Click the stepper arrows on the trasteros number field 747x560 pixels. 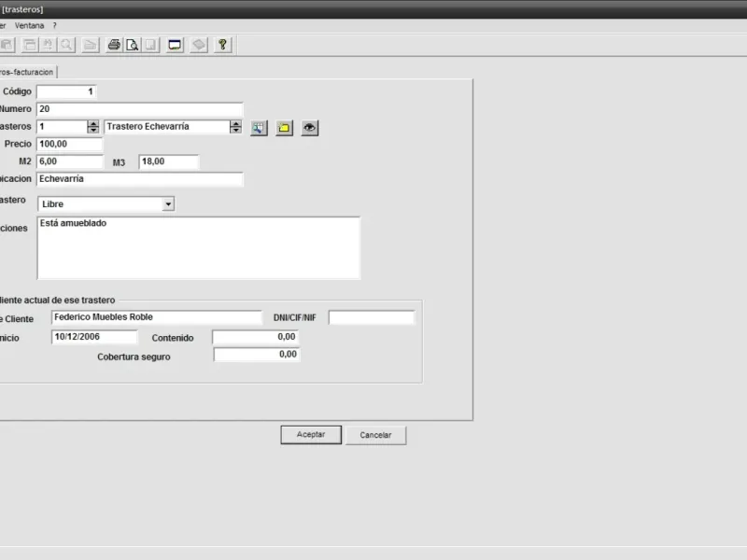coord(92,127)
